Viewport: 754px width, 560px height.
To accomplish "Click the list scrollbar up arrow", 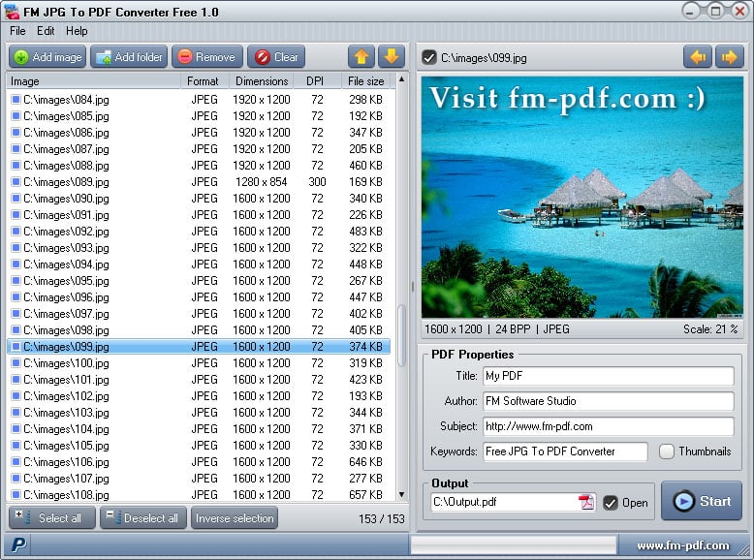I will (401, 78).
